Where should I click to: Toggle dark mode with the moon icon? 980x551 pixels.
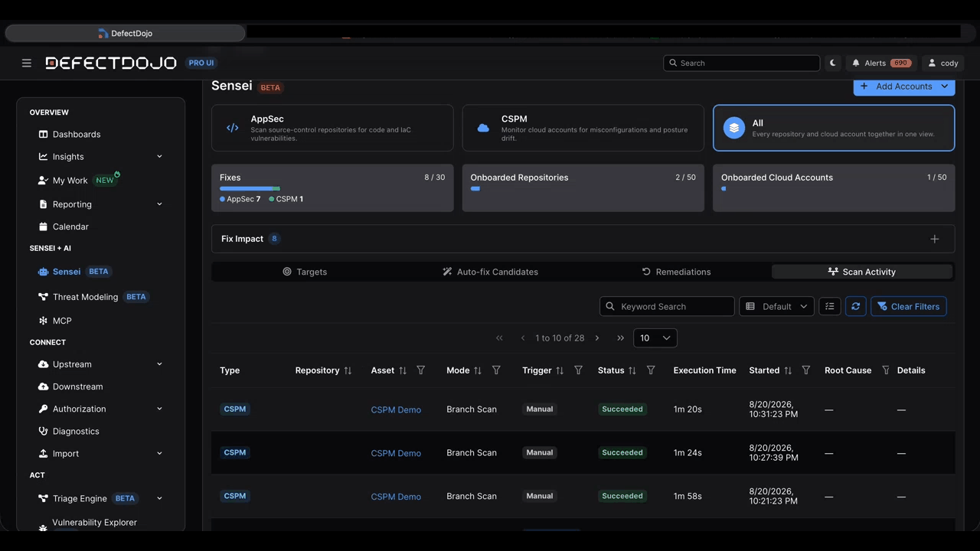(x=833, y=63)
